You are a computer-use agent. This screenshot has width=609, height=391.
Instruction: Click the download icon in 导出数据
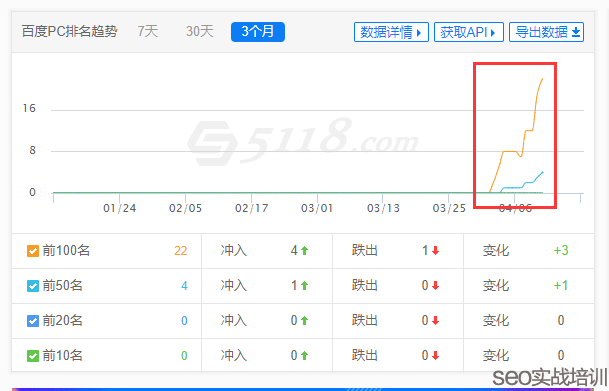[576, 32]
